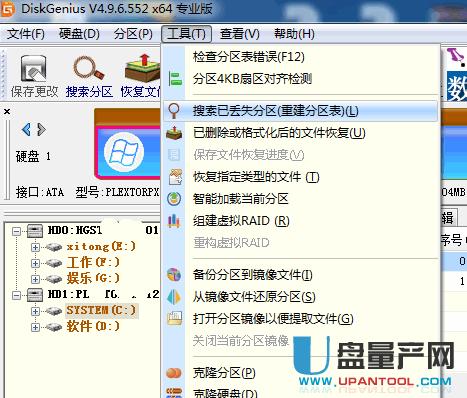
Task: Click the backup partition to image icon
Action: [174, 275]
